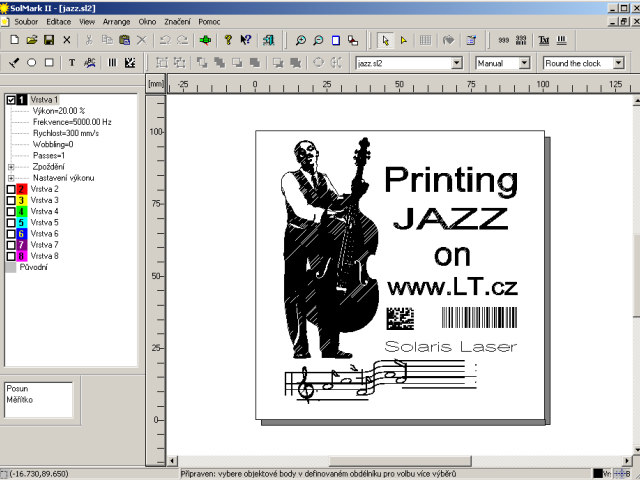
Task: Click the Zoom in magnifier icon
Action: coord(301,40)
